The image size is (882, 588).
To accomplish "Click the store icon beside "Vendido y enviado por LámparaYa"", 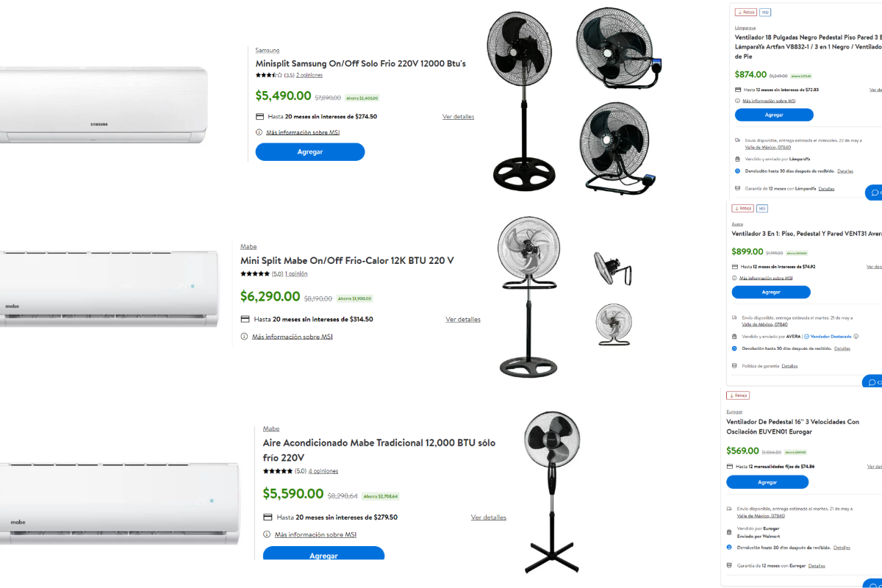I will (736, 159).
